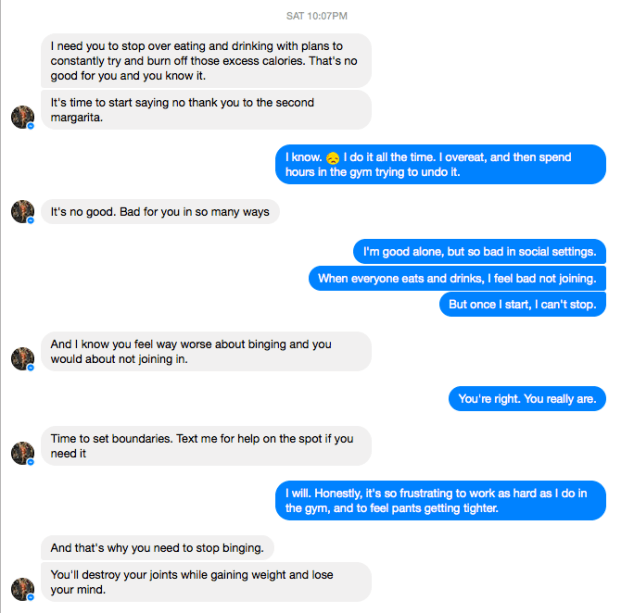Select the blue "I know. I do it all the time" message
This screenshot has height=613, width=634.
[440, 164]
